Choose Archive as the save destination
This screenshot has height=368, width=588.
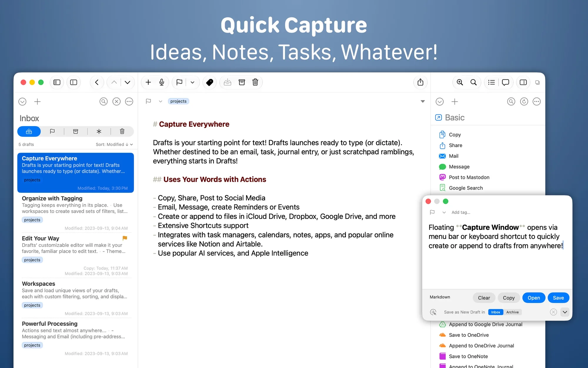coord(512,312)
